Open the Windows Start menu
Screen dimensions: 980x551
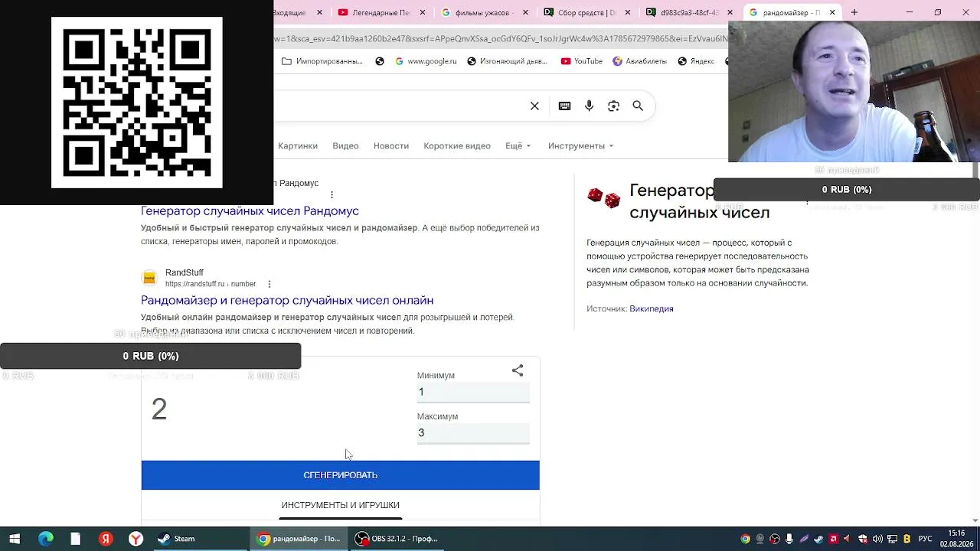[15, 539]
